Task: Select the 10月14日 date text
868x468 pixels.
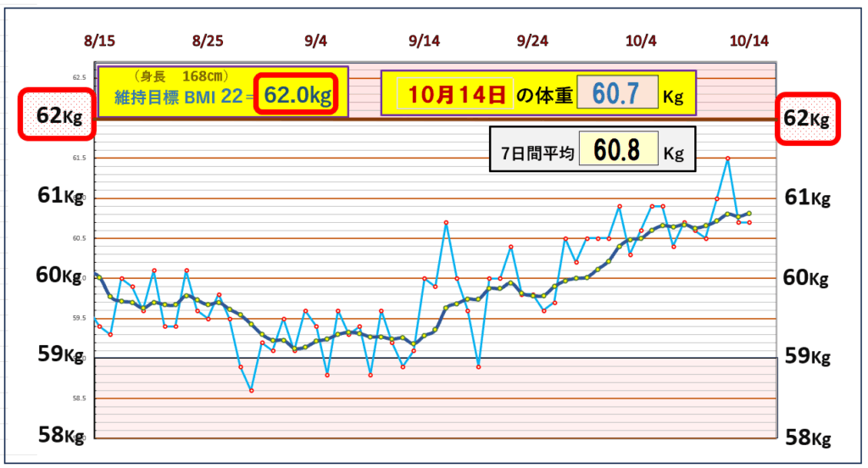Action: tap(457, 95)
